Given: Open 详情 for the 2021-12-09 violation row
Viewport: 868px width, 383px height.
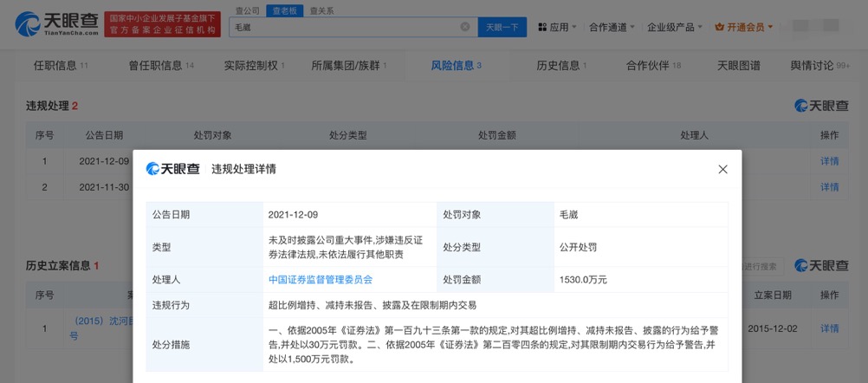Looking at the screenshot, I should 829,161.
